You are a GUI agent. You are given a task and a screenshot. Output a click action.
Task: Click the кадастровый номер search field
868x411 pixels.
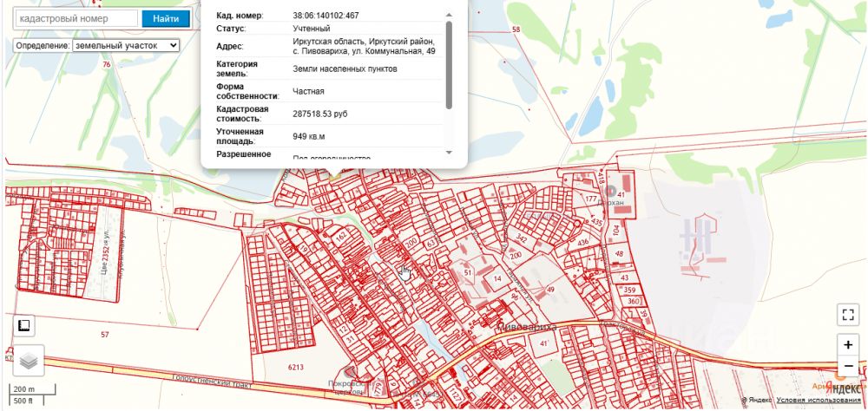click(76, 18)
